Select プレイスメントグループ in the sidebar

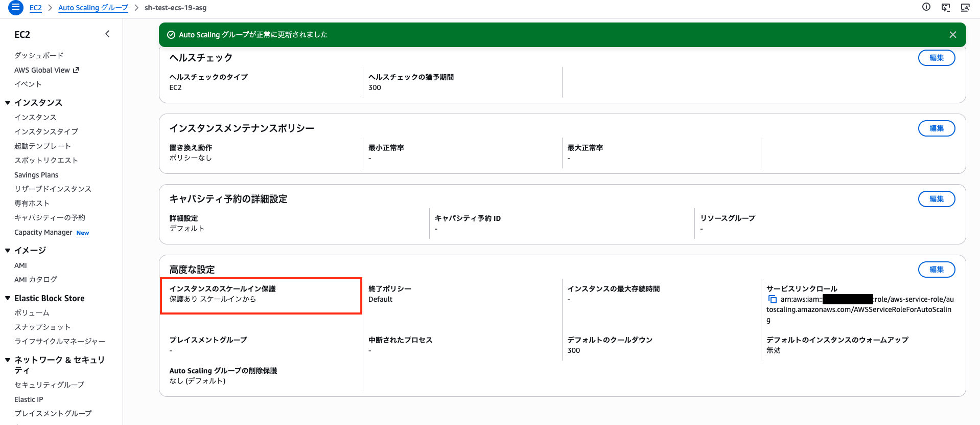[53, 413]
